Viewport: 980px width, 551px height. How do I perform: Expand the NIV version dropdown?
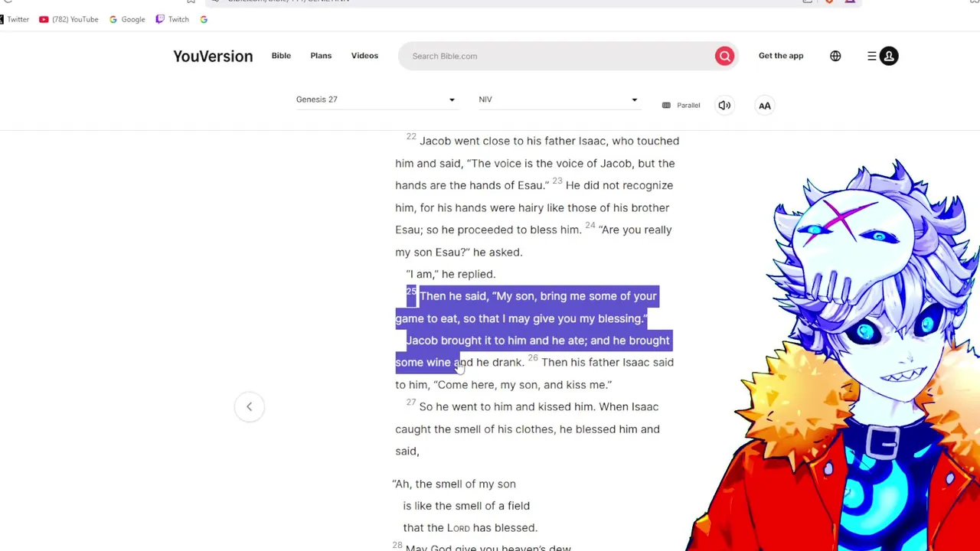click(x=558, y=99)
